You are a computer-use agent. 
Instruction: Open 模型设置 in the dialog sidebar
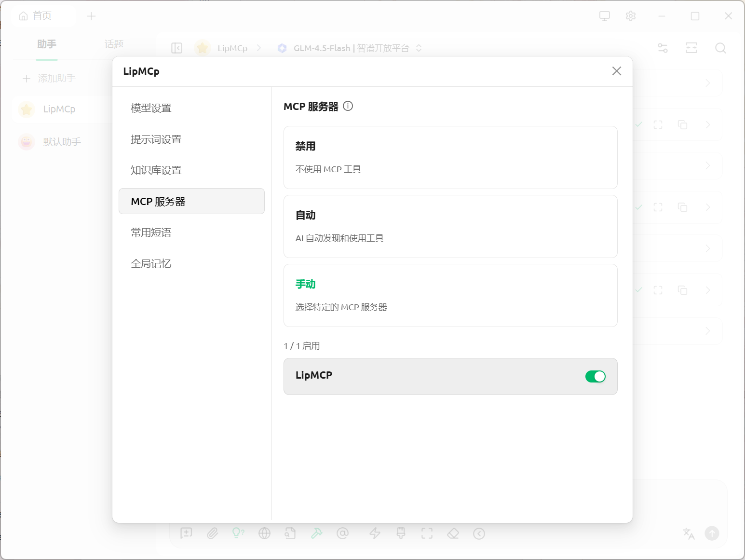(x=191, y=108)
